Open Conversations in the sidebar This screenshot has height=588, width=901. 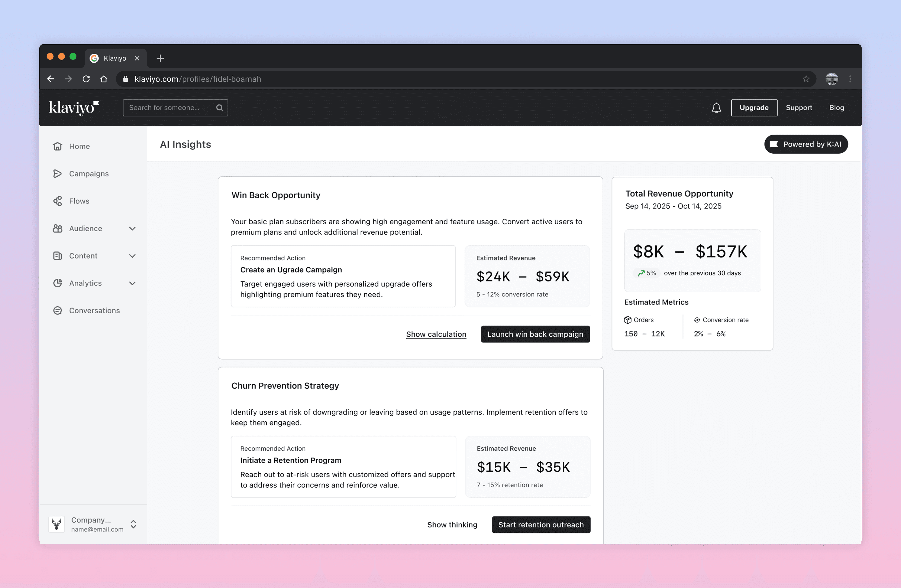tap(94, 311)
